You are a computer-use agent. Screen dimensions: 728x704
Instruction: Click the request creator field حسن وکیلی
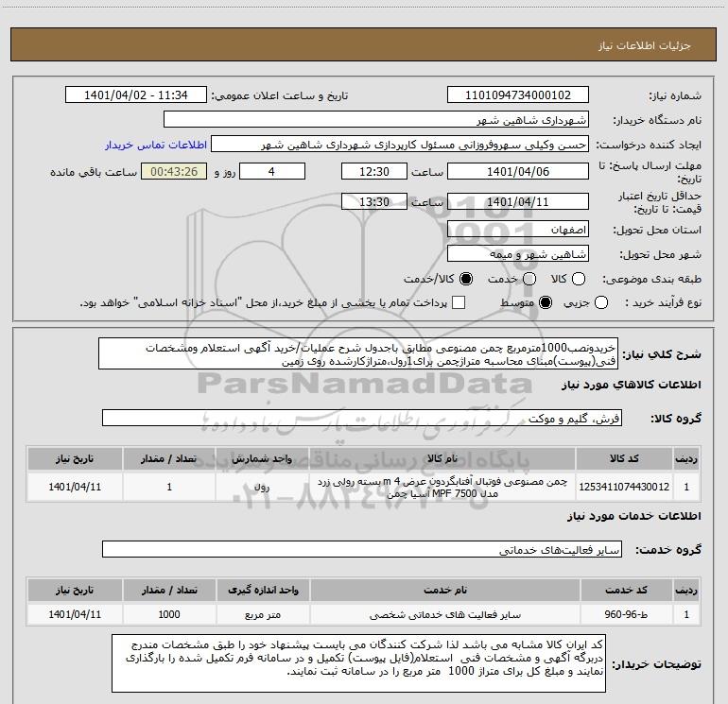coord(400,145)
